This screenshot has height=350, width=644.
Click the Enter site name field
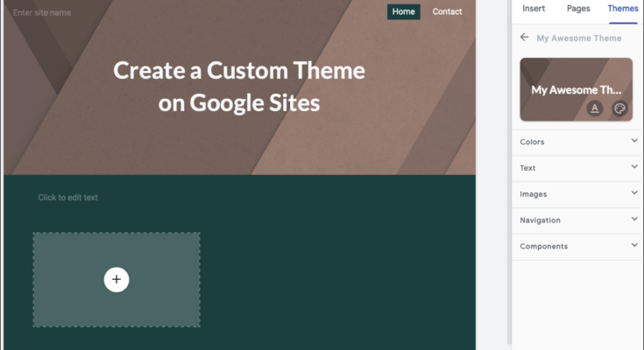[x=42, y=13]
